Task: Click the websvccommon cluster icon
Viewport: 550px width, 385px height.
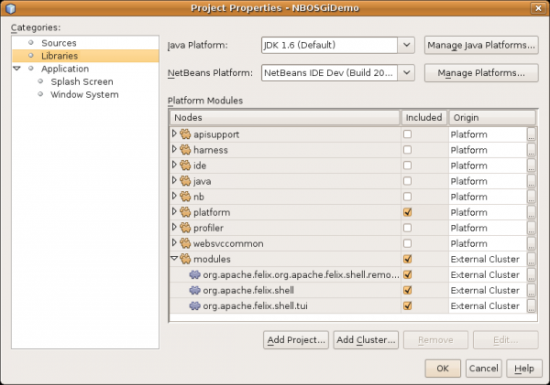Action: click(185, 243)
